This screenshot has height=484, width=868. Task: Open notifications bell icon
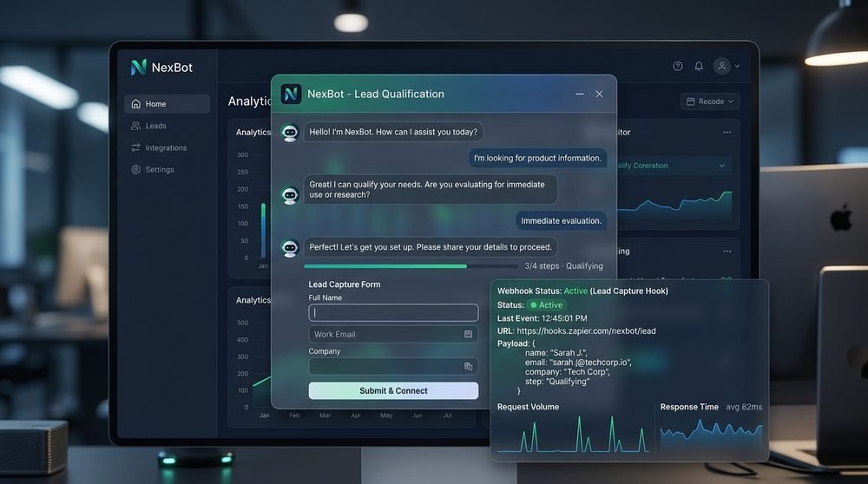pyautogui.click(x=699, y=66)
